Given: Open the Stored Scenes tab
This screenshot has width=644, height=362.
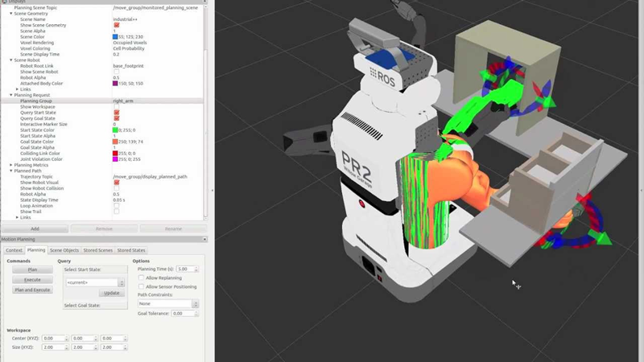Looking at the screenshot, I should (97, 250).
